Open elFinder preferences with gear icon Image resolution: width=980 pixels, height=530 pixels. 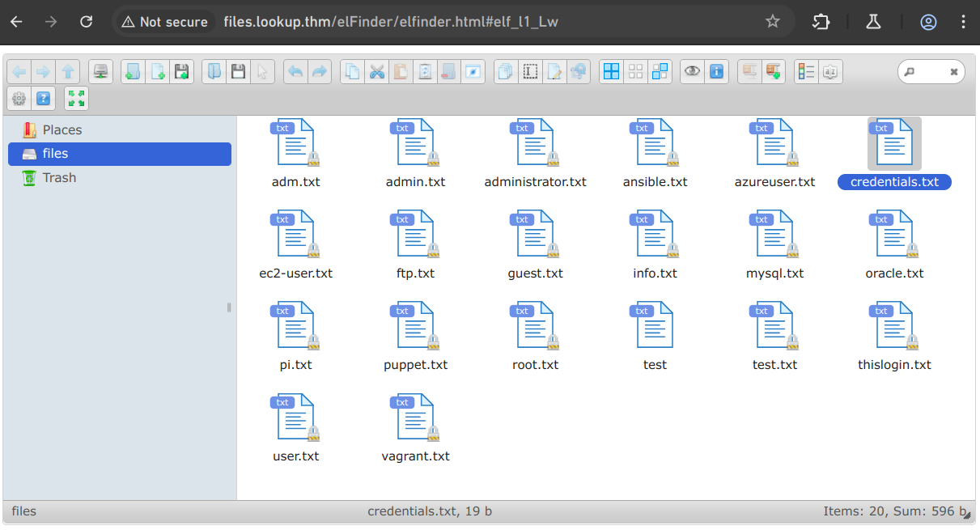tap(19, 99)
